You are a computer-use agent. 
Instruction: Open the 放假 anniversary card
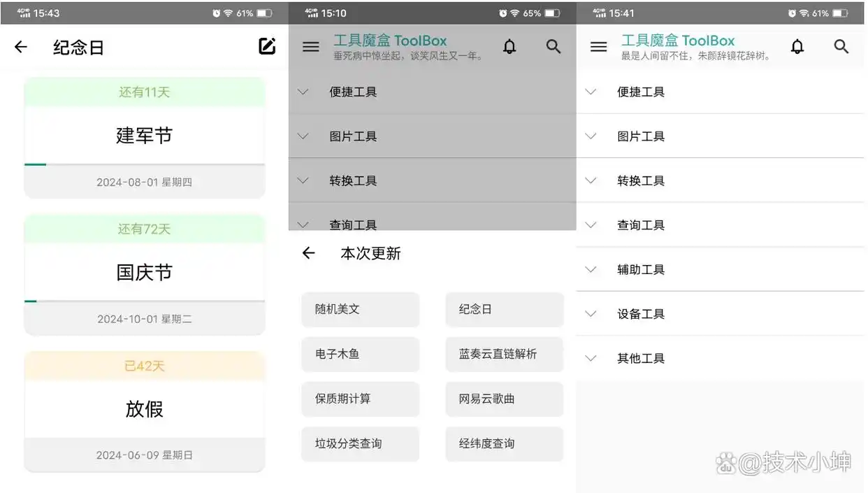145,410
